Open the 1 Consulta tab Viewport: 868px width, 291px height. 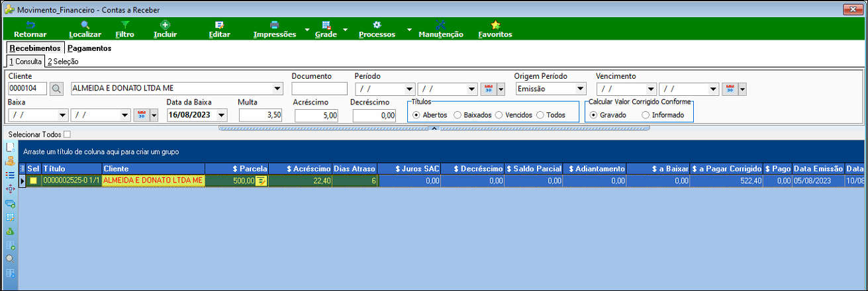click(x=25, y=62)
